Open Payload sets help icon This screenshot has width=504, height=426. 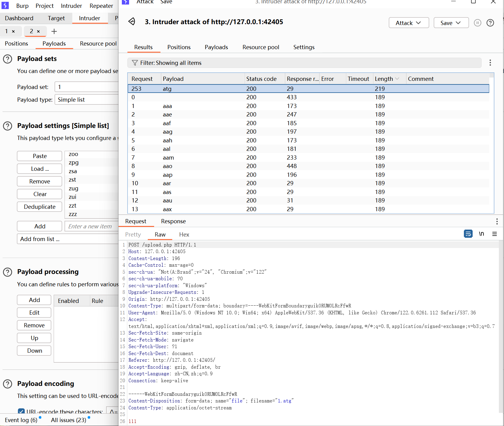[x=8, y=59]
